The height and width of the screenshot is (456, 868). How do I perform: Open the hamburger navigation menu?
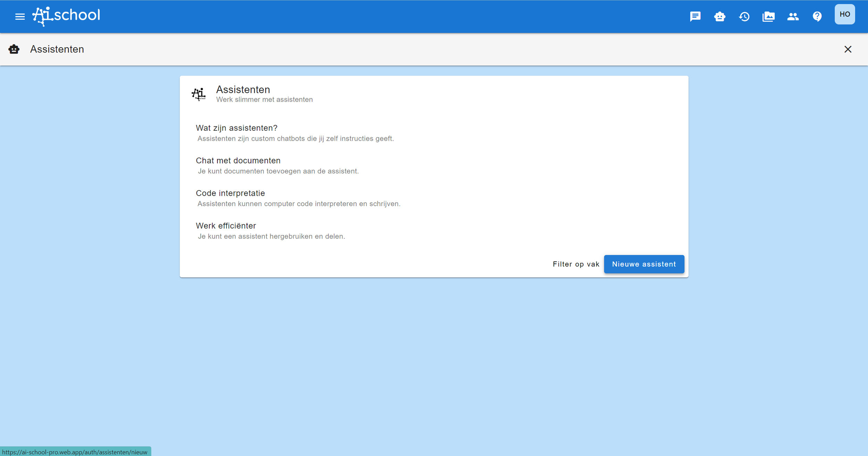(20, 16)
